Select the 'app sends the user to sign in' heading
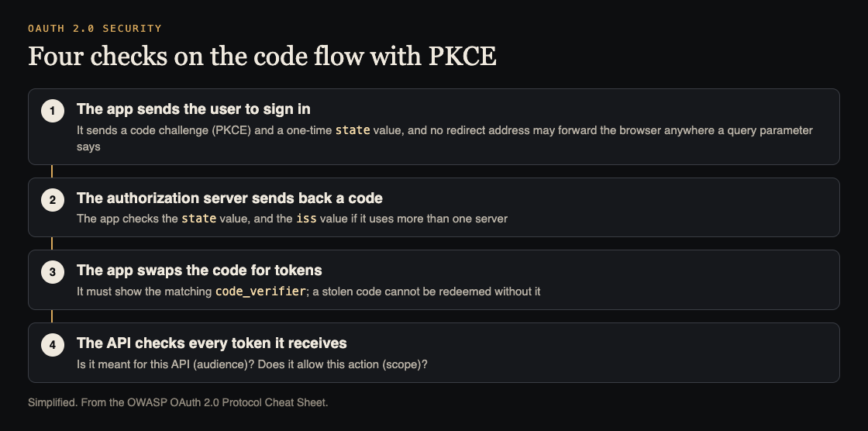 [193, 109]
